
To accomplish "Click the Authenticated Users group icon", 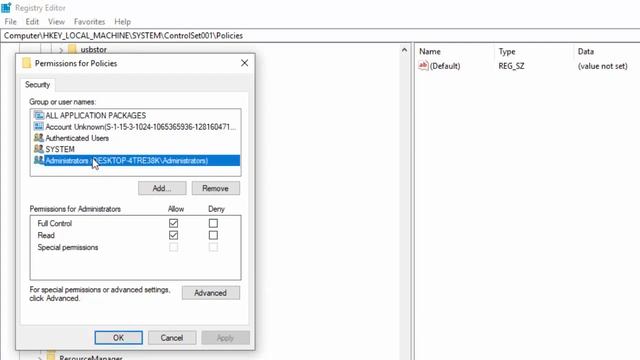I will pos(39,138).
